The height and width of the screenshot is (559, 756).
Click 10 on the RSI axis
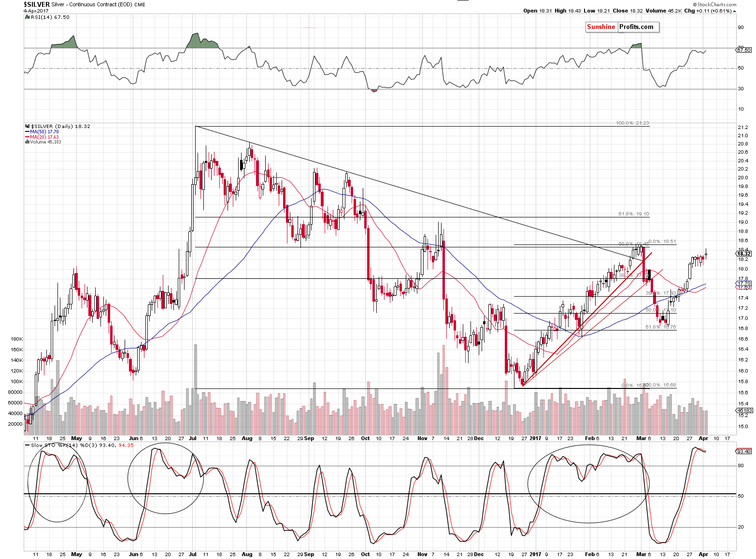click(741, 109)
